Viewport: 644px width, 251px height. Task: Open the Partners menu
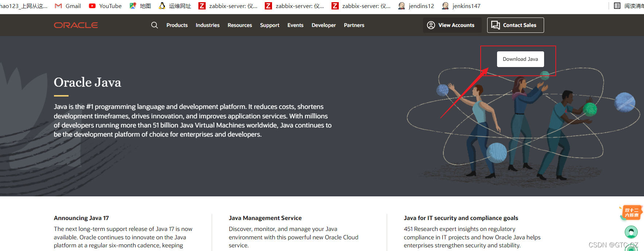click(x=354, y=25)
